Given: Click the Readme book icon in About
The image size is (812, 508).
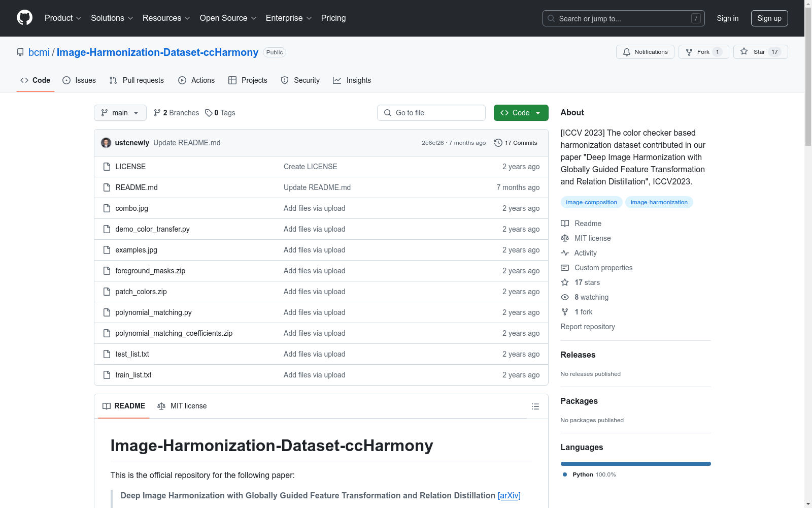Looking at the screenshot, I should 565,224.
